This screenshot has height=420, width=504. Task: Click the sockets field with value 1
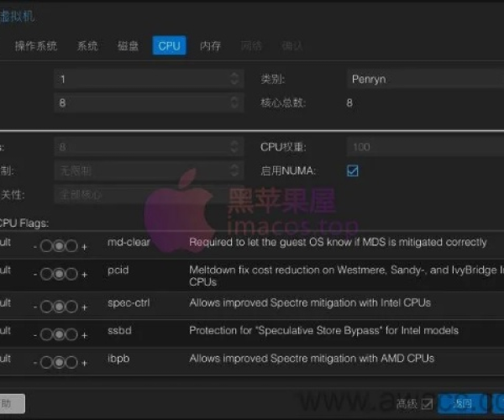(149, 79)
